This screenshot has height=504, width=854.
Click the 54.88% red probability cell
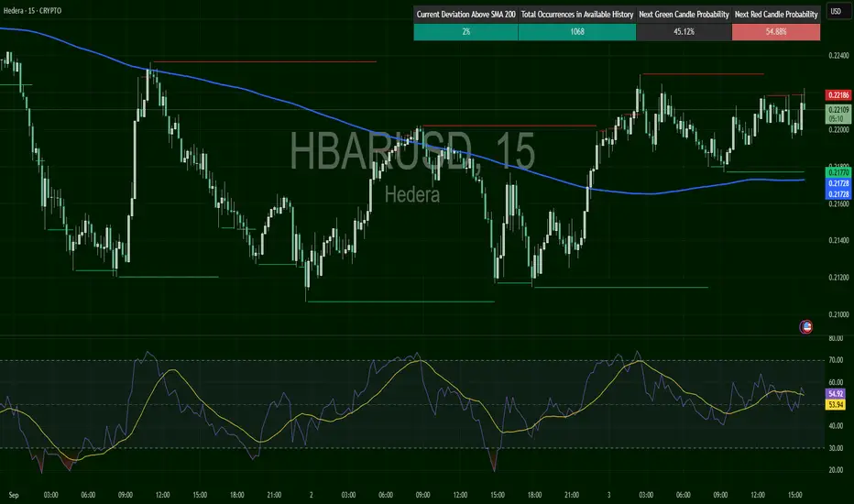[776, 31]
